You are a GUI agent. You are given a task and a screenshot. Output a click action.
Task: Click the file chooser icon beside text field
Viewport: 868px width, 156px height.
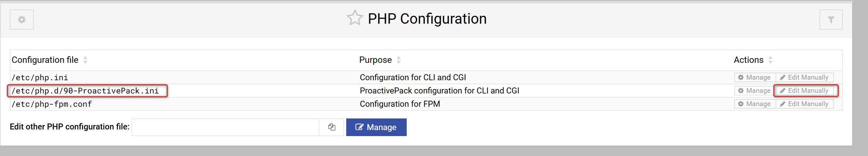[331, 127]
